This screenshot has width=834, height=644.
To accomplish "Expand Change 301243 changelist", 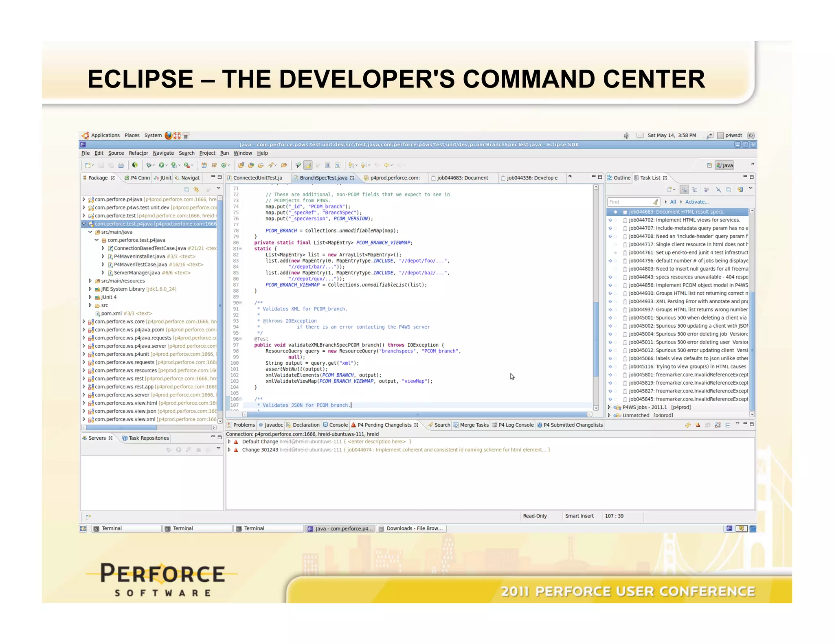I will [229, 450].
